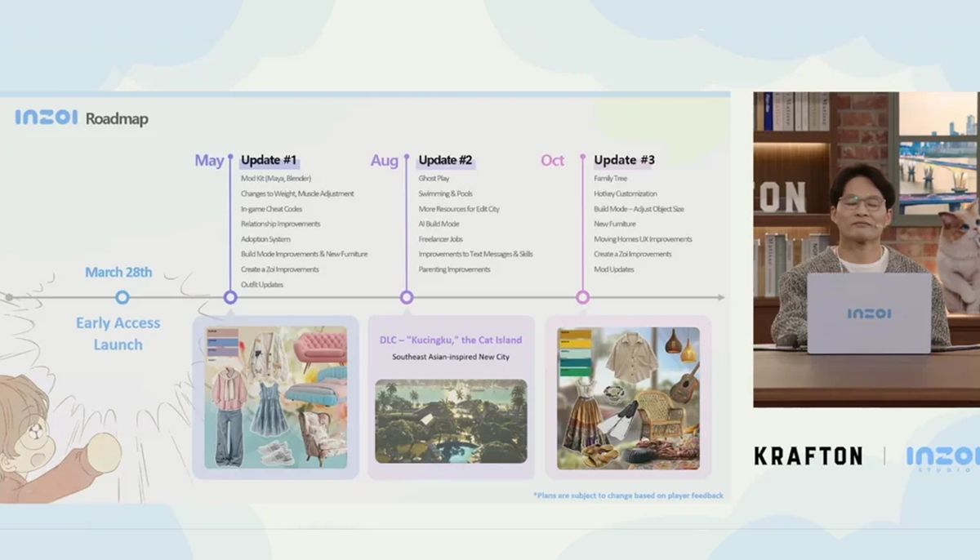This screenshot has width=980, height=560.
Task: Click the "Roadmap" title text
Action: (x=117, y=119)
